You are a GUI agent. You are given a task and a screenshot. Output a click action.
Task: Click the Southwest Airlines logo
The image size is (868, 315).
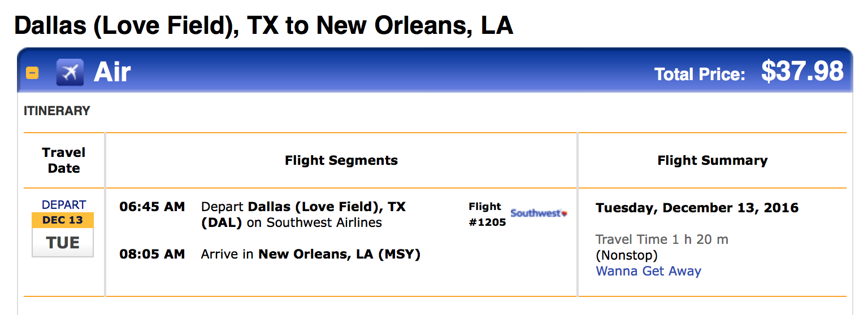(538, 213)
